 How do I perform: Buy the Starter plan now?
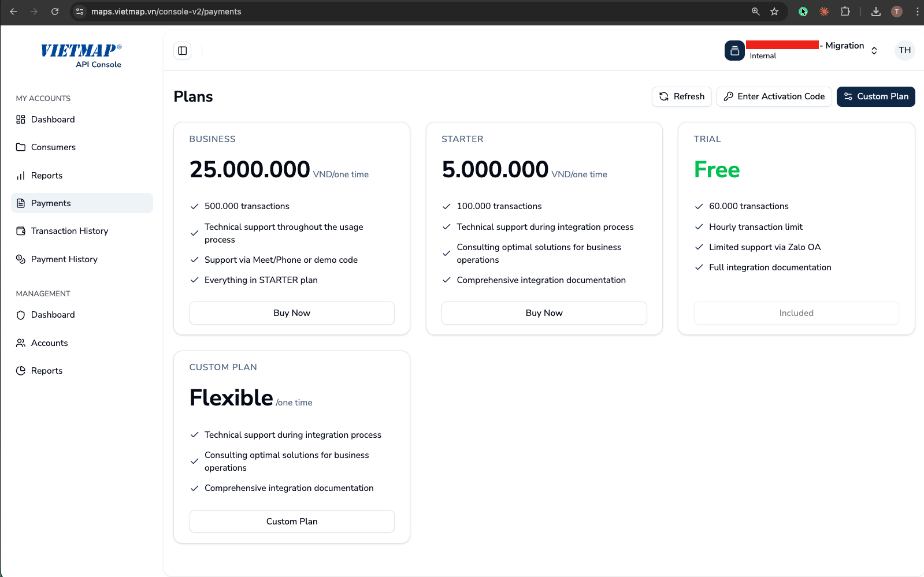[544, 313]
